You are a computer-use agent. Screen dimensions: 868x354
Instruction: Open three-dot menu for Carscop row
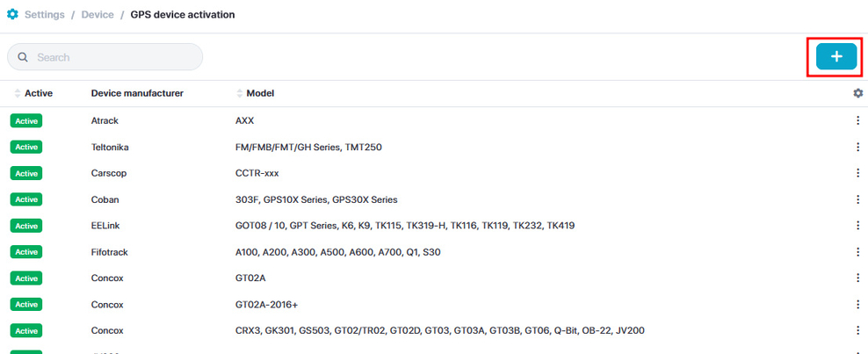click(x=857, y=173)
